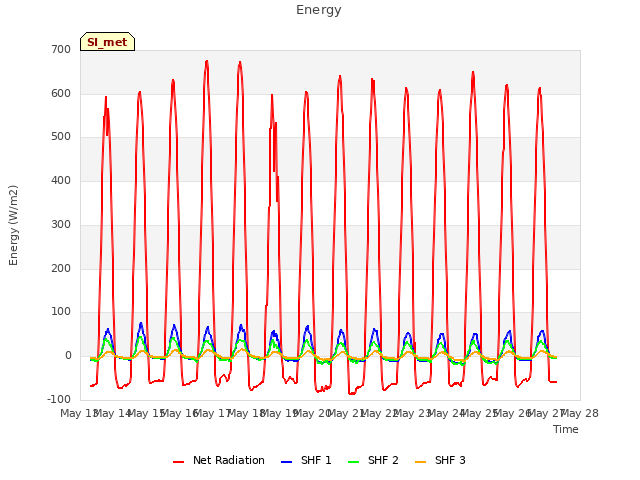Click the green SHF 2 legend swatch
Image resolution: width=640 pixels, height=480 pixels.
pyautogui.click(x=353, y=462)
